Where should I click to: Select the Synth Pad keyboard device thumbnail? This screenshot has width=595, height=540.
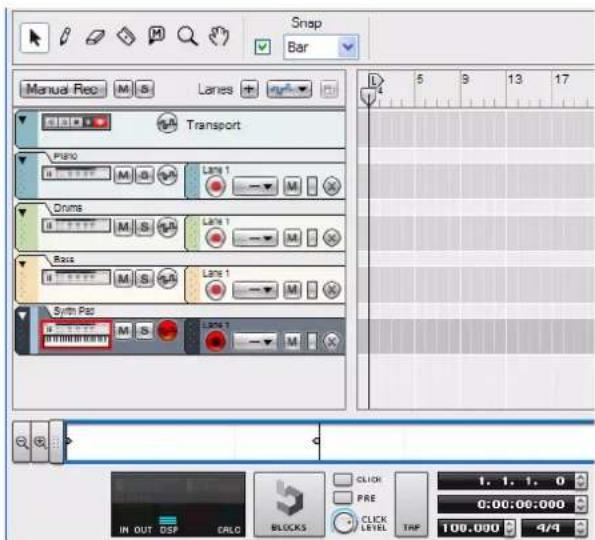(76, 334)
